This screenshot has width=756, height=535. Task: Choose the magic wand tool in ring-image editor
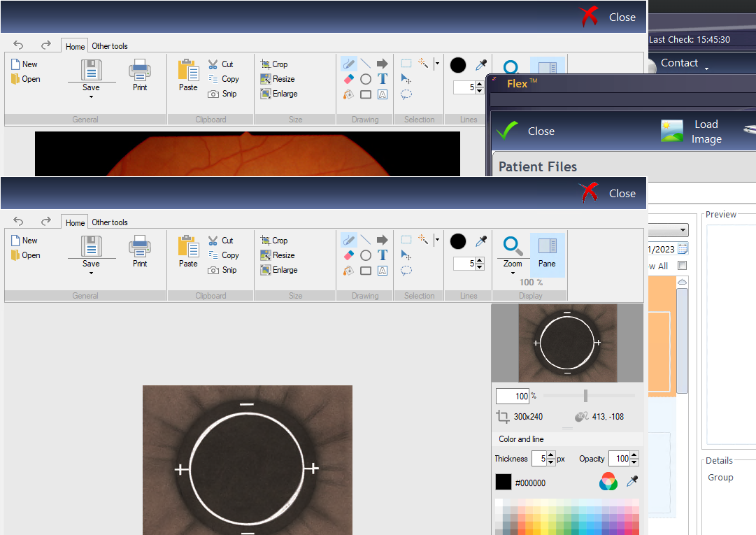[423, 239]
